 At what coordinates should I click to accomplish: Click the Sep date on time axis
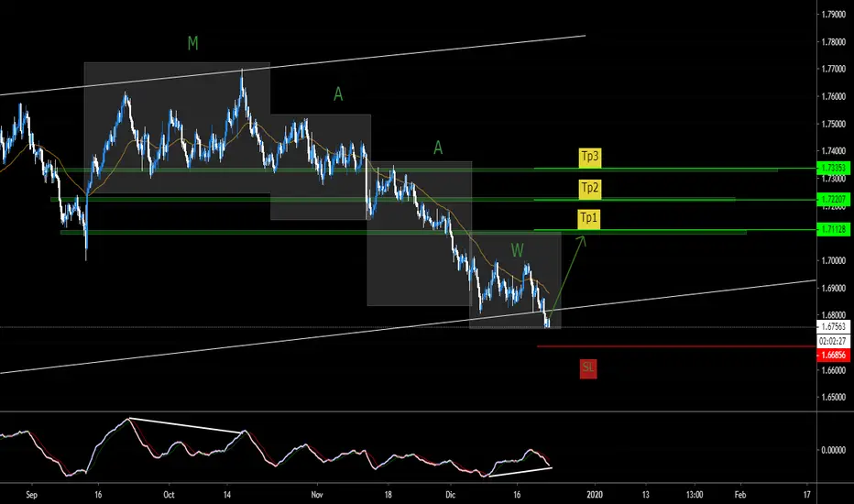point(31,495)
